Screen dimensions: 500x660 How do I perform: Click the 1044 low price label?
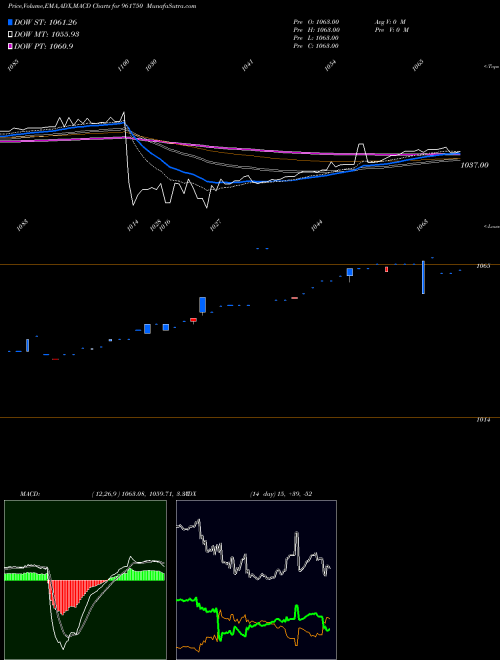tap(317, 225)
